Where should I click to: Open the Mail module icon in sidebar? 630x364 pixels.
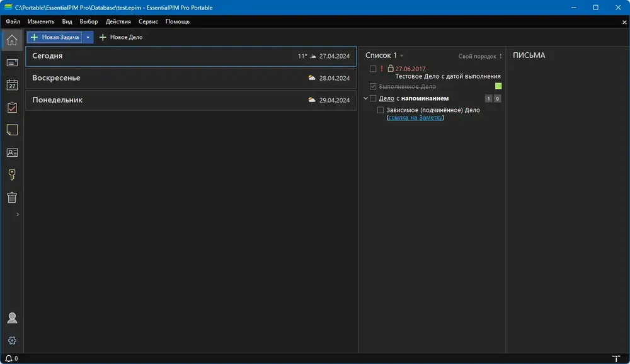click(12, 63)
